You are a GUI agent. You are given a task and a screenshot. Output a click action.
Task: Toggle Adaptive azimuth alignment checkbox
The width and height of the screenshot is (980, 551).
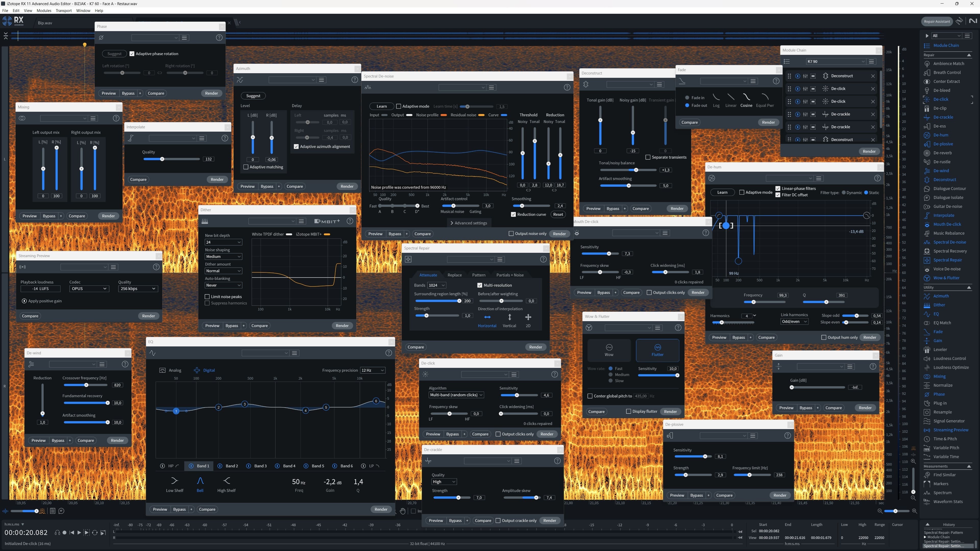pyautogui.click(x=296, y=146)
